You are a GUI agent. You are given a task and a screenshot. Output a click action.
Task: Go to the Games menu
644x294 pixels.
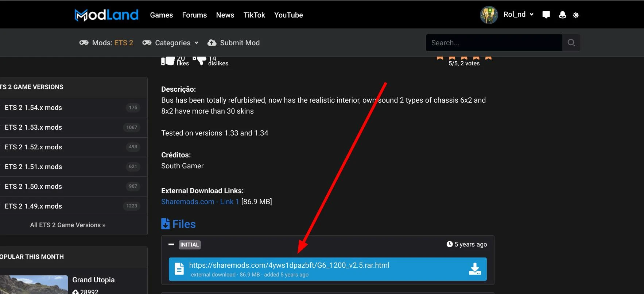point(162,15)
